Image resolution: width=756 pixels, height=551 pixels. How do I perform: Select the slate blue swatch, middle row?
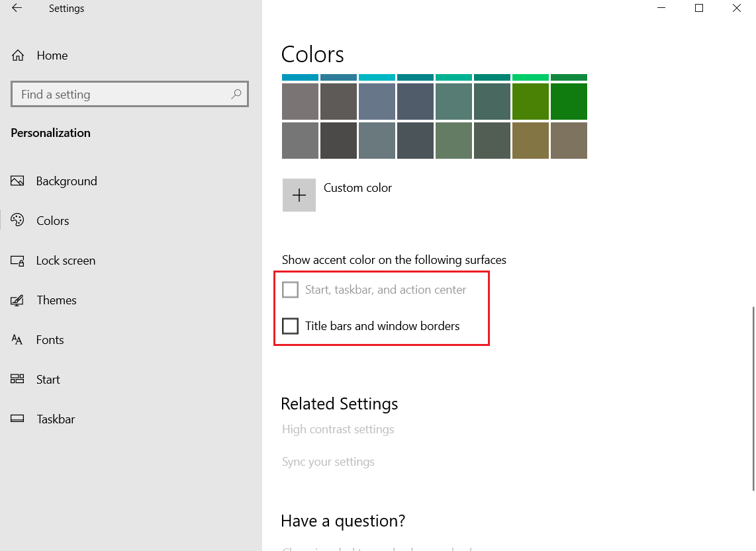tap(377, 102)
